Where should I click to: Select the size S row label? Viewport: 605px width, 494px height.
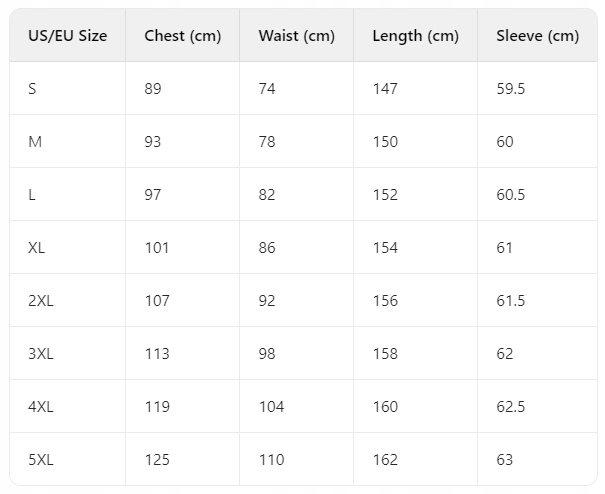click(x=33, y=89)
